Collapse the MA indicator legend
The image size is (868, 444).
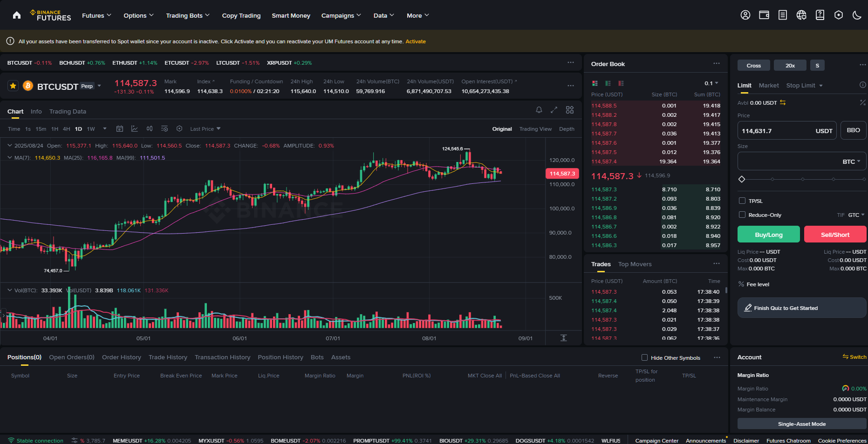point(10,158)
